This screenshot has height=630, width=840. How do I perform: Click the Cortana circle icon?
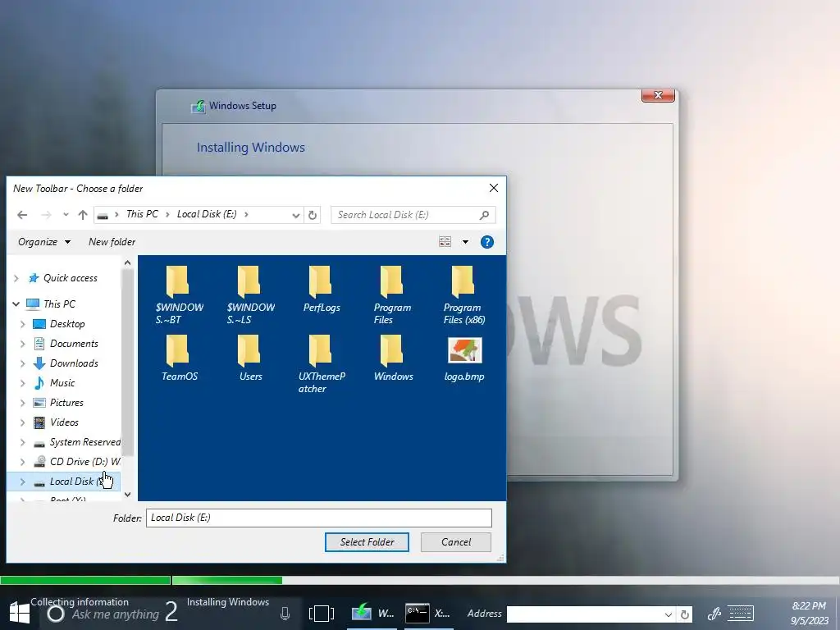coord(56,614)
